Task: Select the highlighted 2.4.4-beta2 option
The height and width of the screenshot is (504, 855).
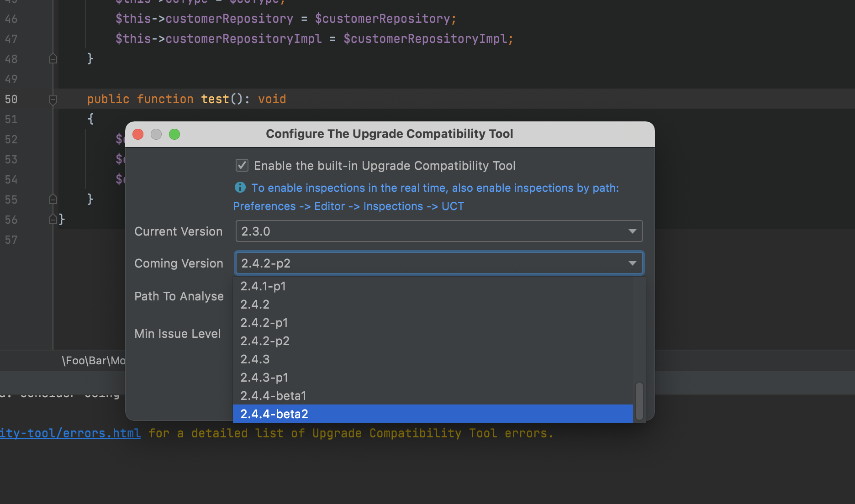Action: tap(274, 414)
